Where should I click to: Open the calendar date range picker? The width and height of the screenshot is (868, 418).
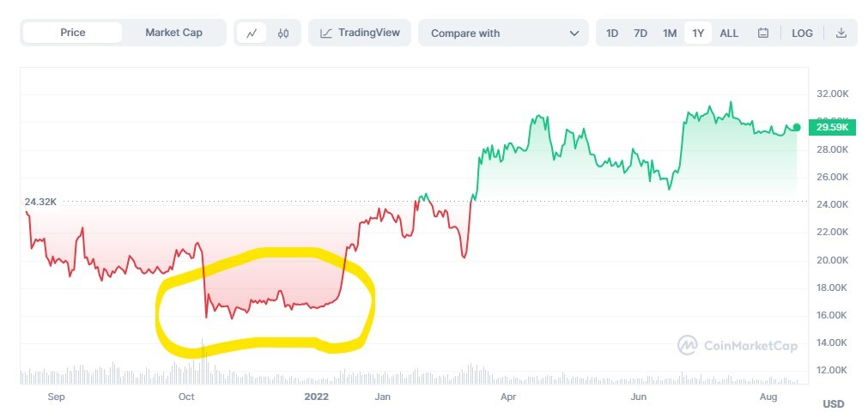[763, 33]
